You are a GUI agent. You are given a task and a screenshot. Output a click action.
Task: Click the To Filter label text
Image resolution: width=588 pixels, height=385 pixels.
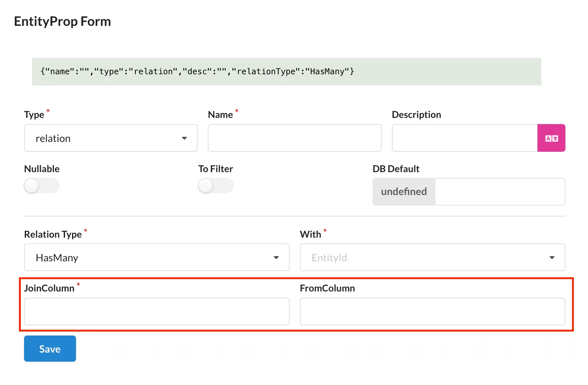pyautogui.click(x=215, y=169)
